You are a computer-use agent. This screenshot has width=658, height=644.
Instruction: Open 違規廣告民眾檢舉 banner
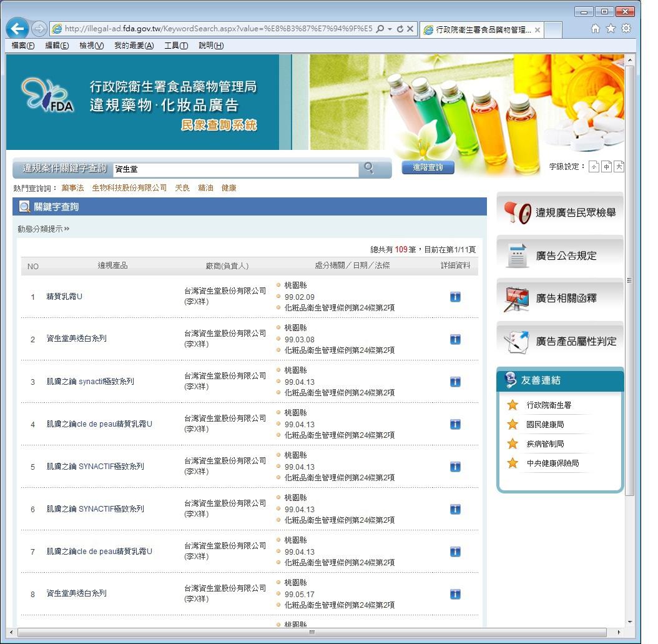[x=560, y=212]
